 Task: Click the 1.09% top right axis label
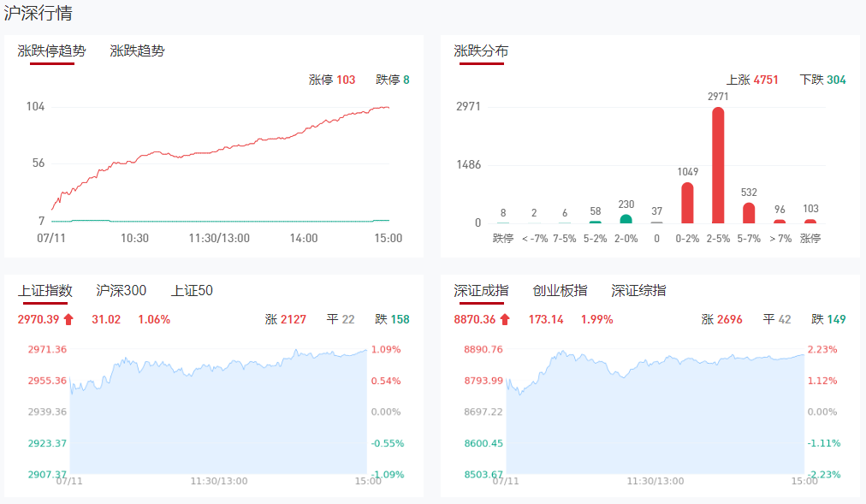click(386, 349)
